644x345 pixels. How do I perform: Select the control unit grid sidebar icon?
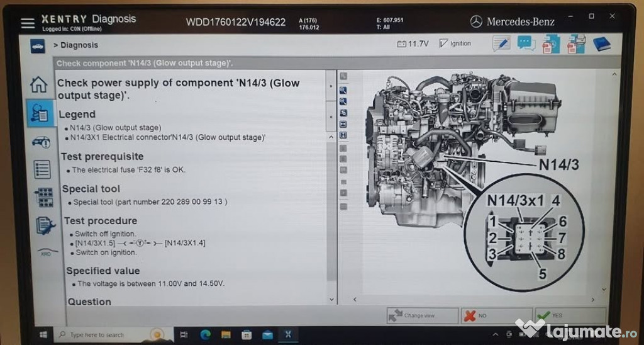[44, 197]
